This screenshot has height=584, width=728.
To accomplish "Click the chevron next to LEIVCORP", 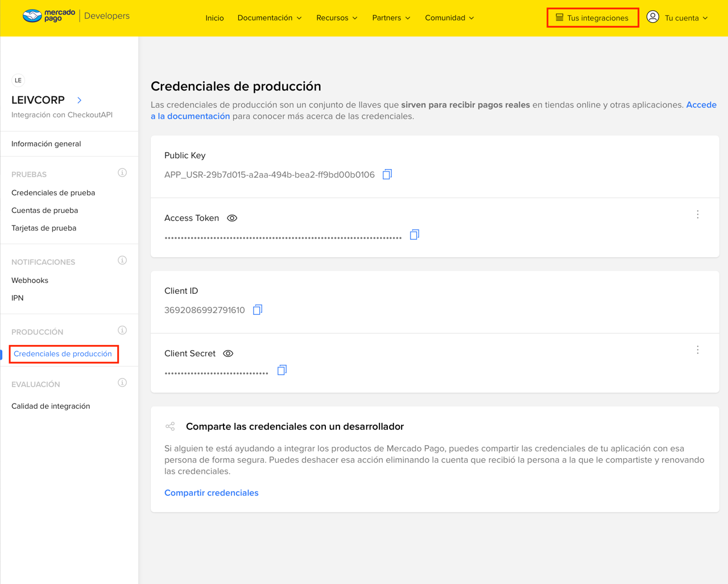I will coord(80,100).
